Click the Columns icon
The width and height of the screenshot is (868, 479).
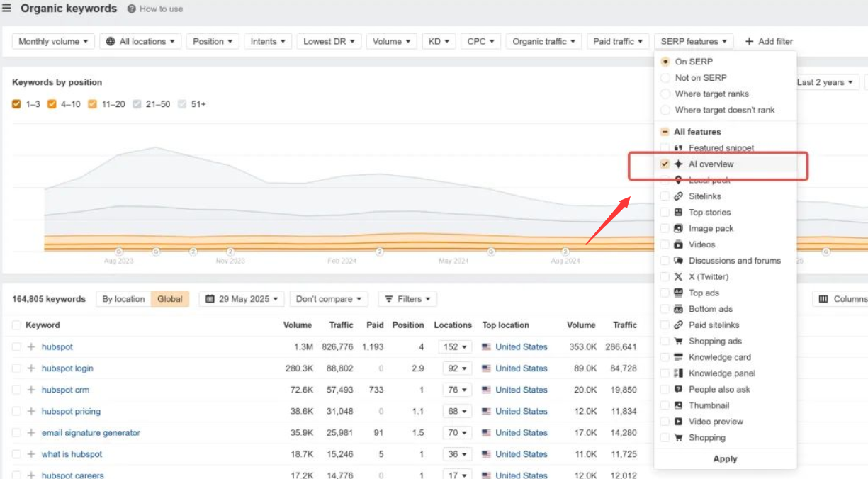[823, 299]
